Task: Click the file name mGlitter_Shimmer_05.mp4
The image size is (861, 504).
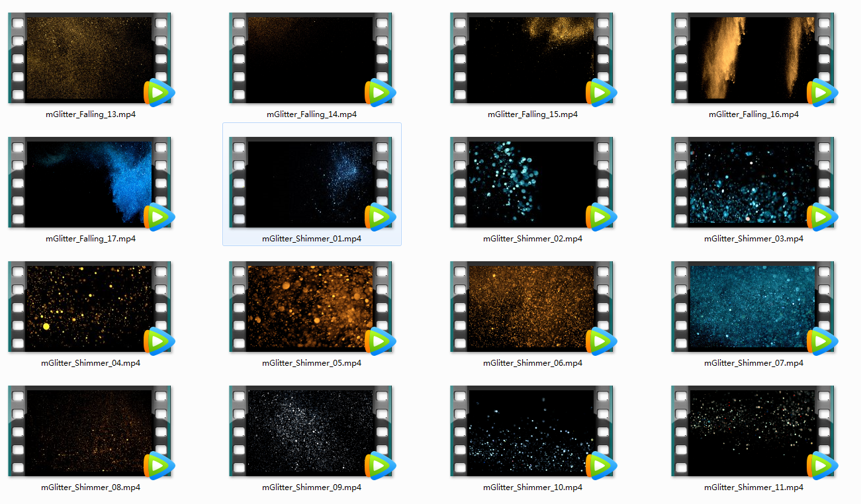Action: point(312,363)
